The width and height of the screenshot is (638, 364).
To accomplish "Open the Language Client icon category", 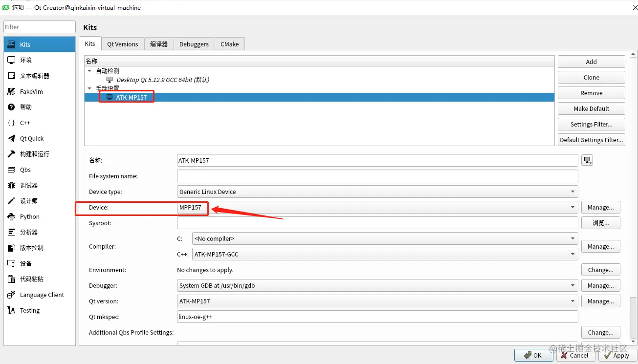I will tap(11, 295).
